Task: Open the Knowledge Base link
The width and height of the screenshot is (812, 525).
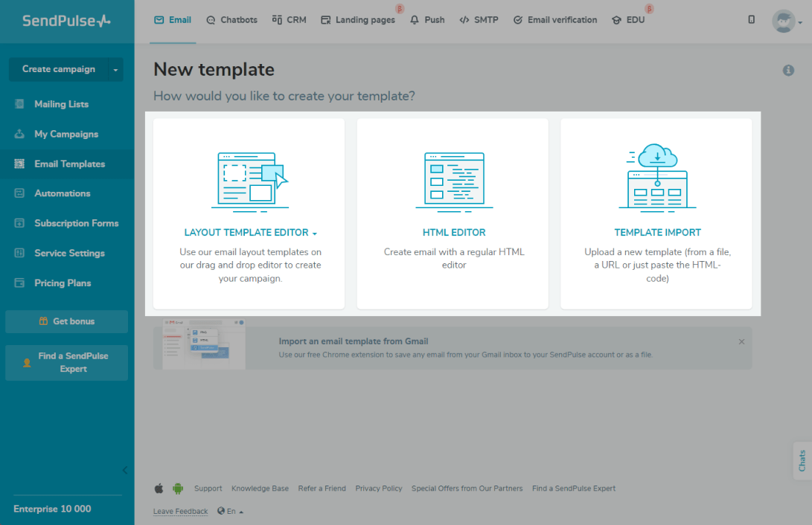Action: [x=260, y=489]
